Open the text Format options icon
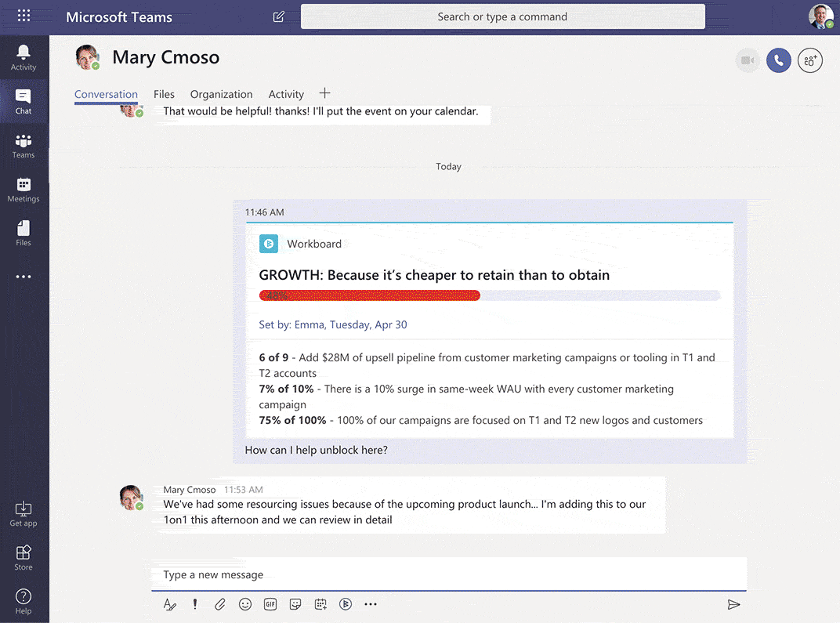840x623 pixels. pyautogui.click(x=170, y=604)
